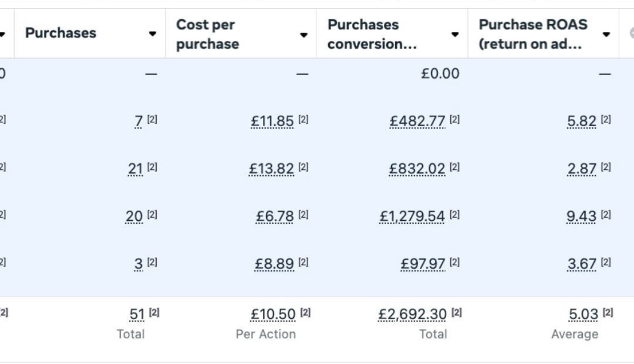Click the 7 purchases value

tap(139, 121)
